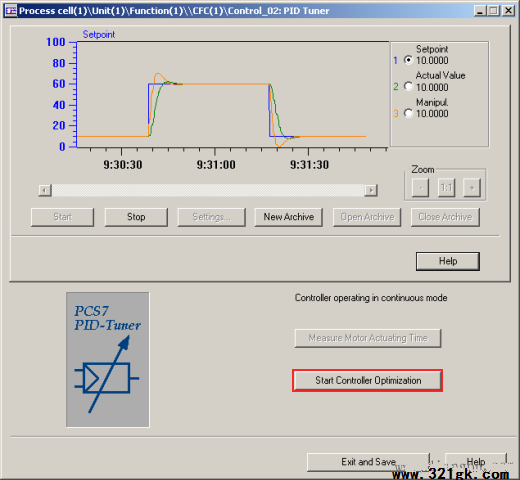Click the PCS7 PID-Tuner logo image
The width and height of the screenshot is (520, 480).
108,359
